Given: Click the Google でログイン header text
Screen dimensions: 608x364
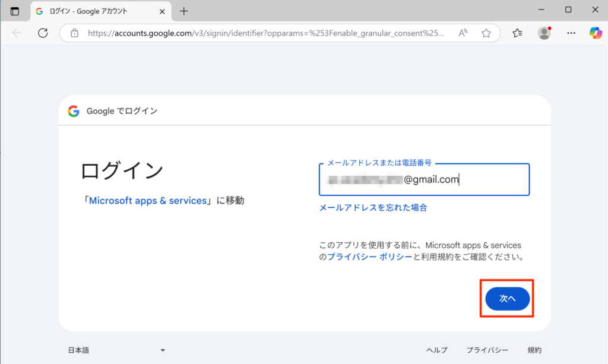Looking at the screenshot, I should tap(122, 111).
